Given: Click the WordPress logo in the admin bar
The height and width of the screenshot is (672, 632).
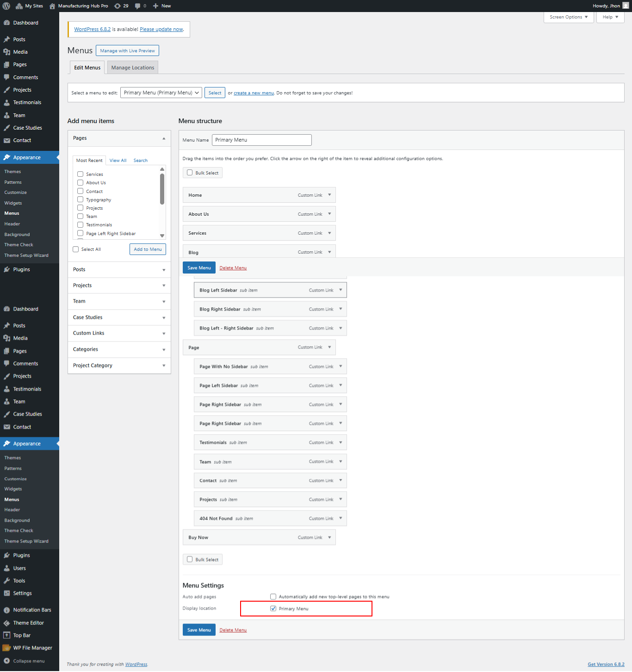Looking at the screenshot, I should pyautogui.click(x=6, y=6).
